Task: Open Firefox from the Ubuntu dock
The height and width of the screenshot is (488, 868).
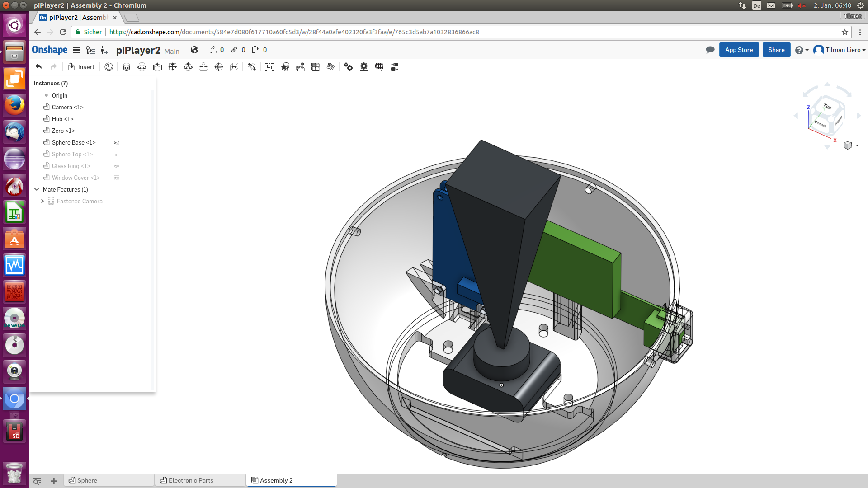Action: pos(14,105)
